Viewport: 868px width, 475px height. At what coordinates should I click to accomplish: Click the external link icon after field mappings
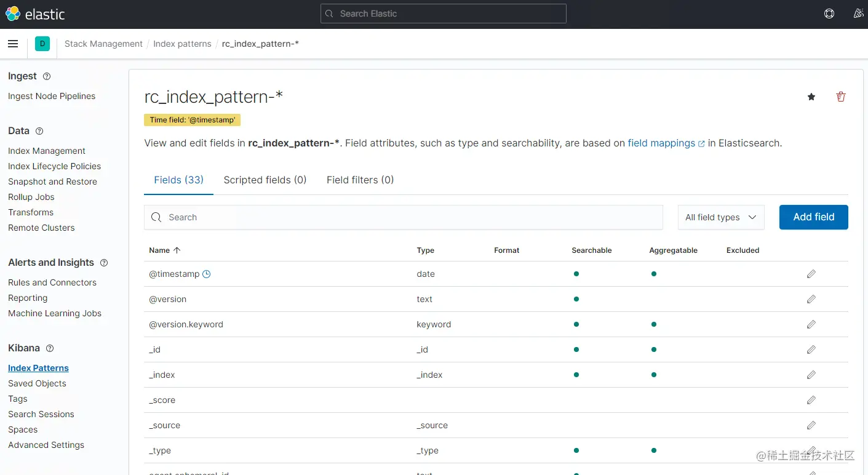tap(701, 143)
